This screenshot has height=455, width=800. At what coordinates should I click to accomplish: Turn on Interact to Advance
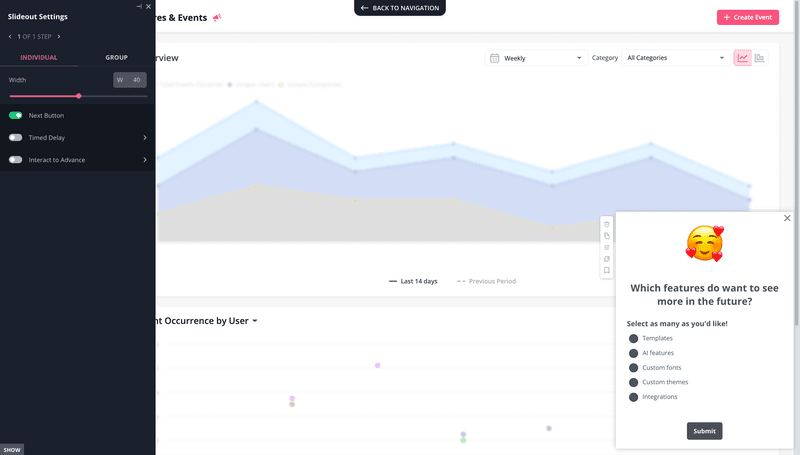click(16, 160)
